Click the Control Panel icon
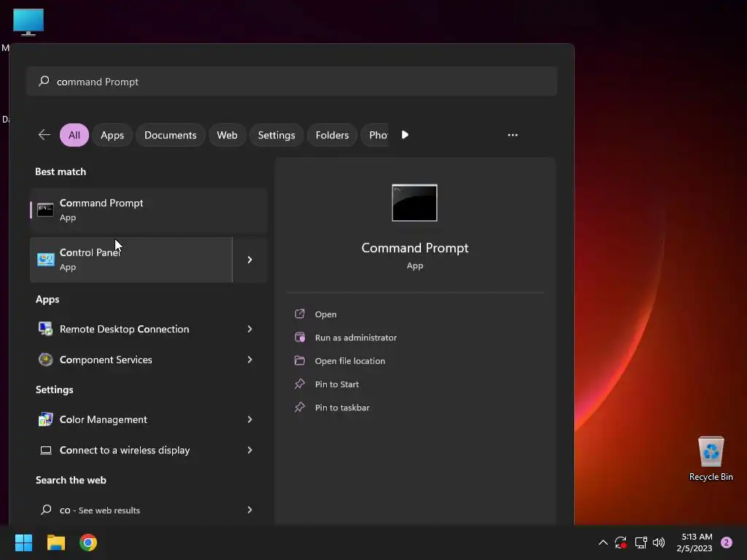The image size is (747, 560). click(x=46, y=260)
